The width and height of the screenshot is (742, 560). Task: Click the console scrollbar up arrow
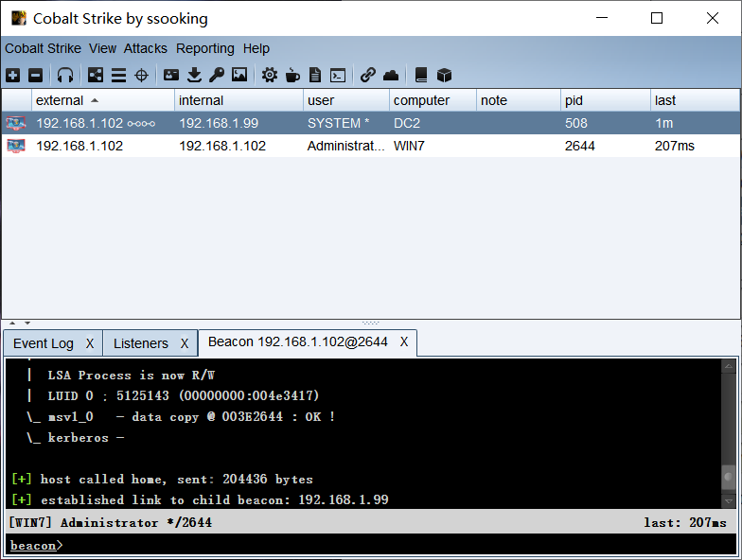(x=729, y=366)
